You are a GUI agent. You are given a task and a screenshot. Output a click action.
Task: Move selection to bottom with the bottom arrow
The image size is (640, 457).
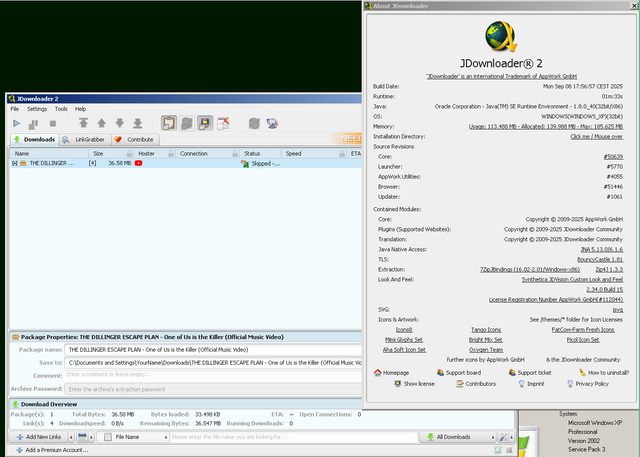[x=137, y=123]
